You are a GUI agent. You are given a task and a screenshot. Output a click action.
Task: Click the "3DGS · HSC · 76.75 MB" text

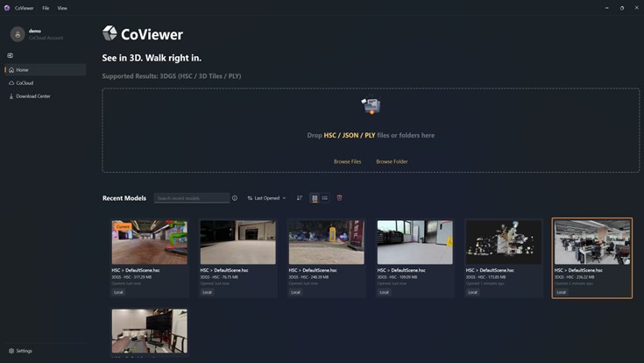click(219, 277)
